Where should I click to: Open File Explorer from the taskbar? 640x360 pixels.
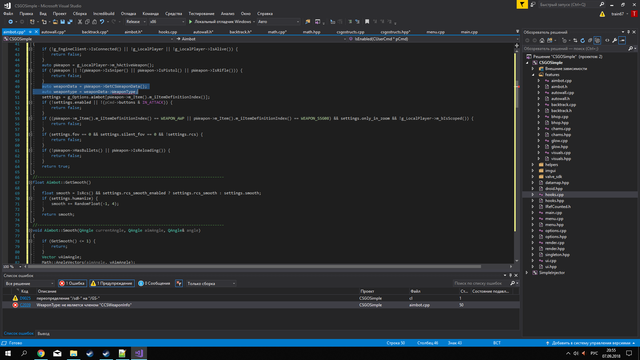pyautogui.click(x=73, y=353)
